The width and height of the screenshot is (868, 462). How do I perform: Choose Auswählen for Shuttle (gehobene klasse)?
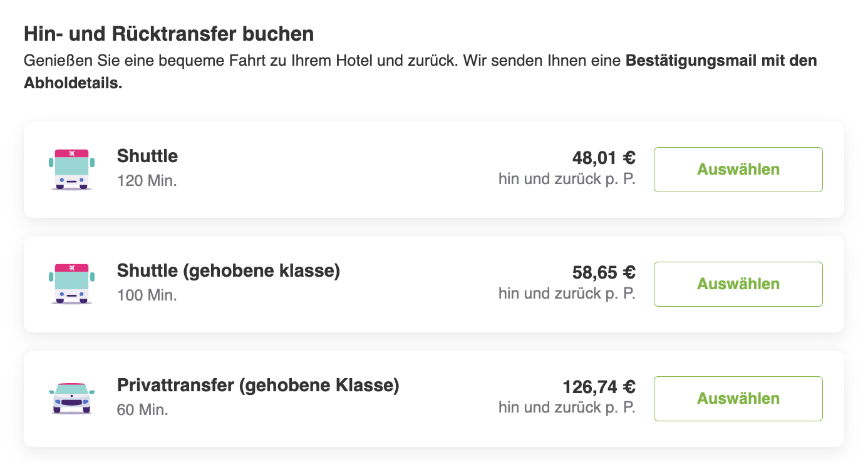coord(738,284)
